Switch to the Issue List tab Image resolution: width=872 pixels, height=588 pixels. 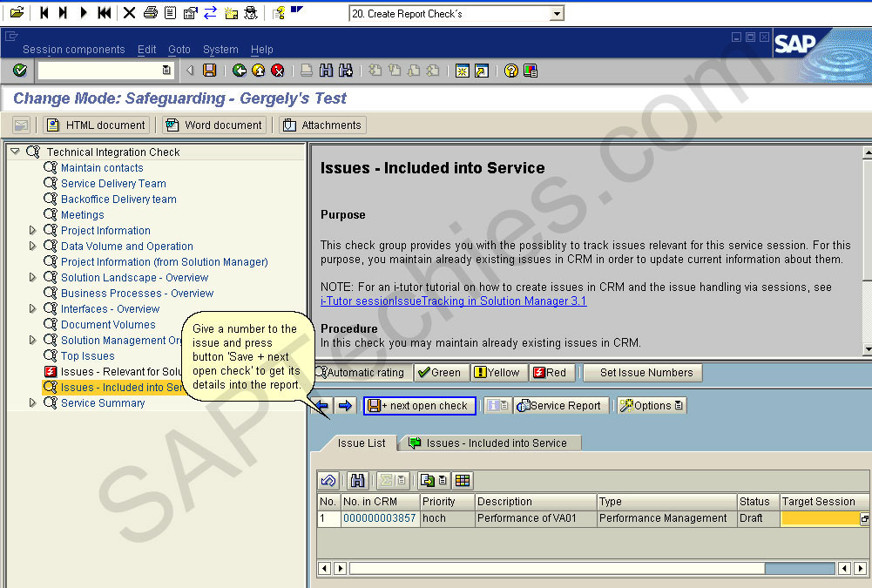point(361,443)
